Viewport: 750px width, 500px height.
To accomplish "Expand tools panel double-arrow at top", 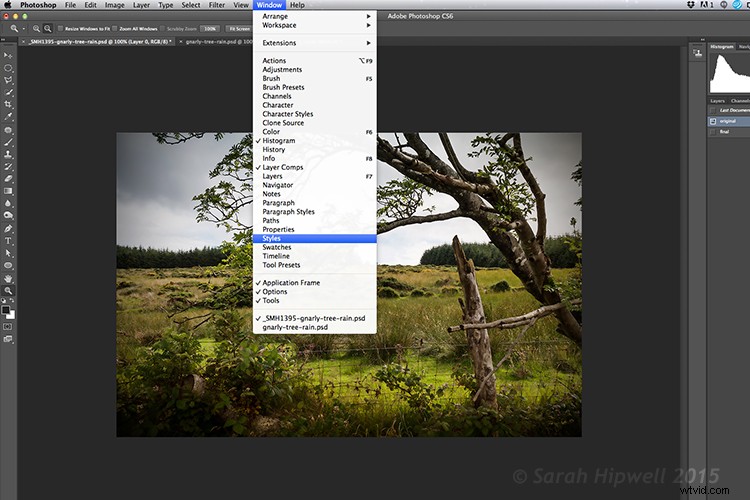I will (3, 40).
